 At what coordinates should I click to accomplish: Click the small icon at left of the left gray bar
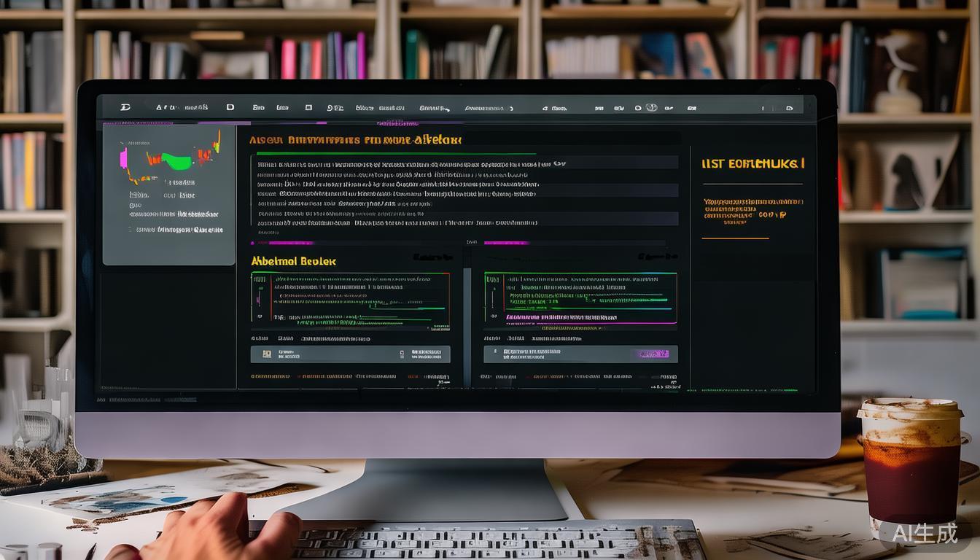point(267,354)
